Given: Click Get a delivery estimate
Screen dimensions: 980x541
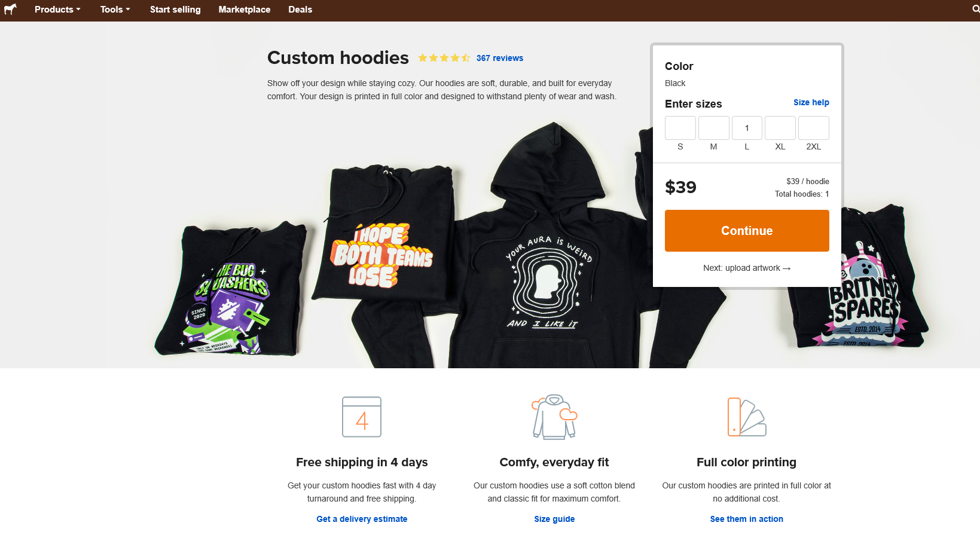Looking at the screenshot, I should [x=361, y=518].
